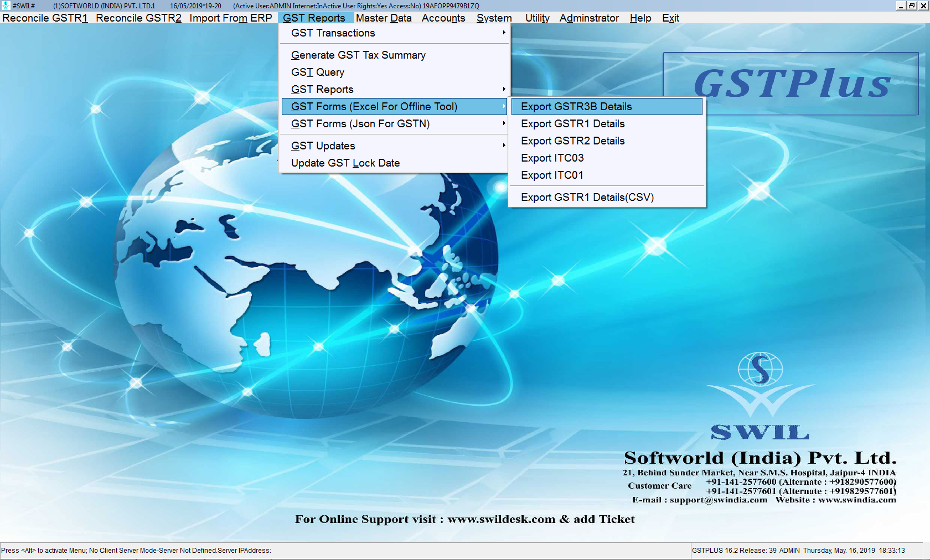Expand the GST Transactions submenu
This screenshot has height=560, width=930.
[x=394, y=33]
